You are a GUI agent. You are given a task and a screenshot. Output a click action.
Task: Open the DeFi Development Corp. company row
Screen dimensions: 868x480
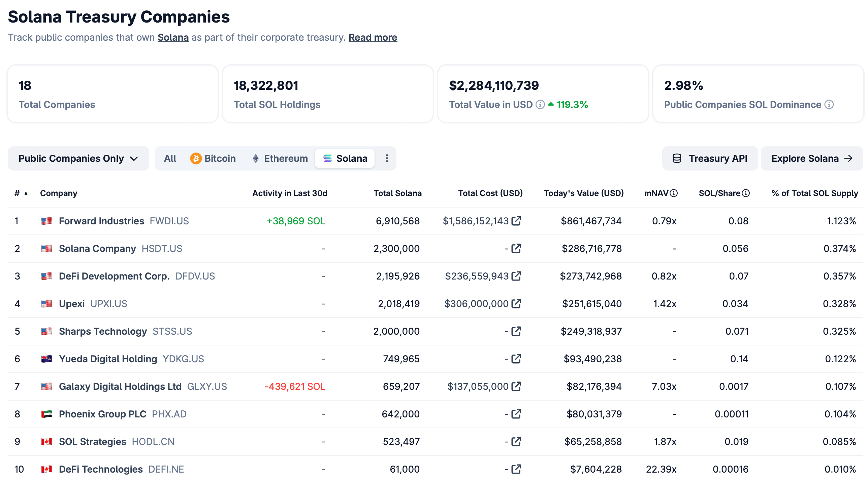(x=114, y=276)
